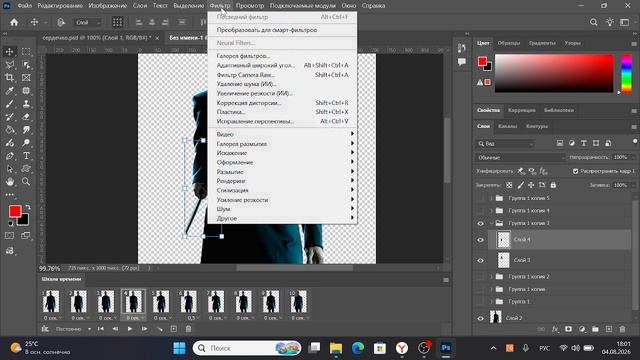Duplicate selected frame in timeline
This screenshot has width=640, height=360.
coord(173,329)
